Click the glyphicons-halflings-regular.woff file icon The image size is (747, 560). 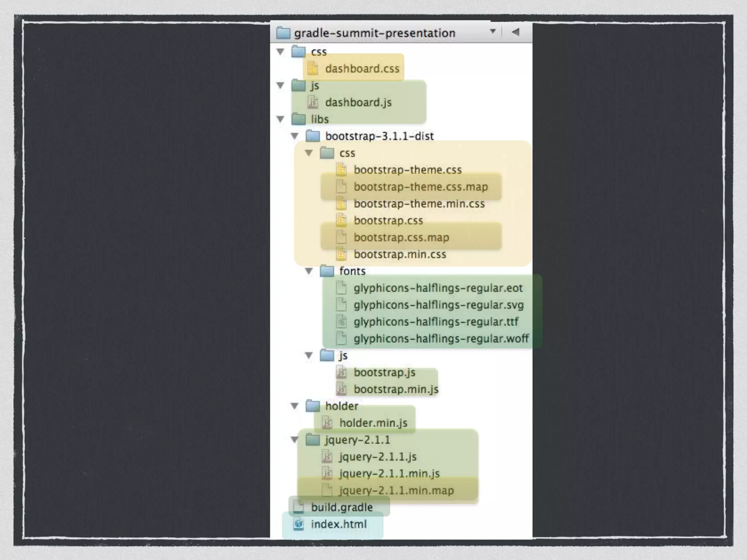[x=341, y=338]
